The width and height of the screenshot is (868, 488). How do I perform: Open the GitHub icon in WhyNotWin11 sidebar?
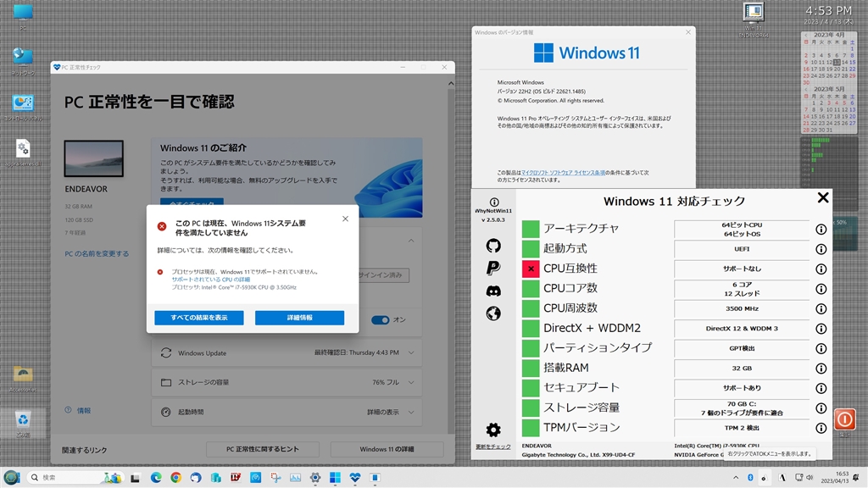tap(493, 245)
